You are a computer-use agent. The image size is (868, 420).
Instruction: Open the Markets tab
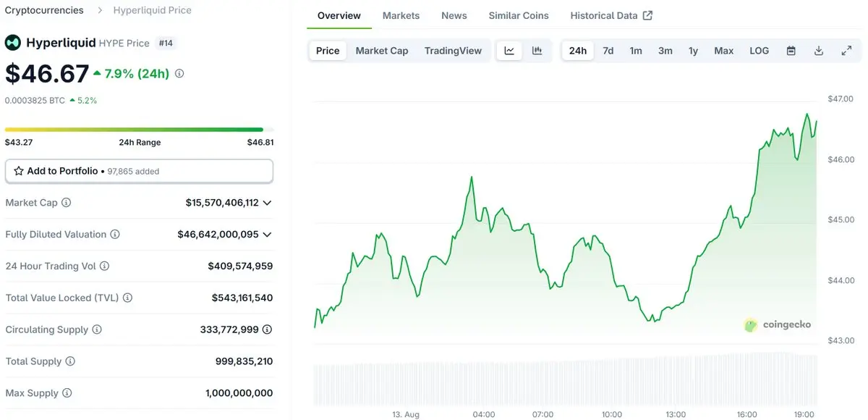401,15
